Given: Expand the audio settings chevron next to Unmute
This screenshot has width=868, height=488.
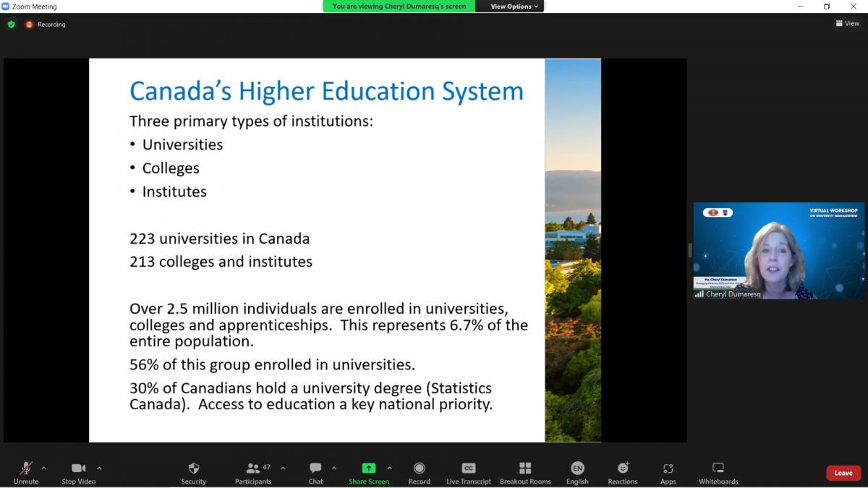Looking at the screenshot, I should tap(42, 467).
